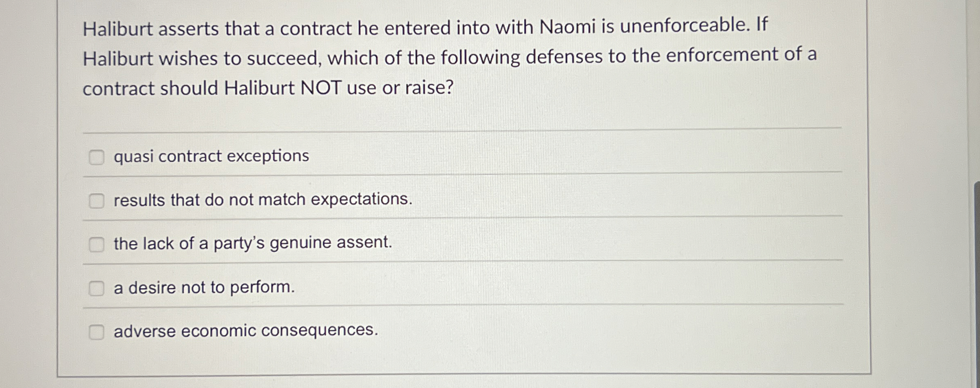Select the "quasi contract exceptions" answer option
The image size is (980, 388).
click(x=211, y=155)
